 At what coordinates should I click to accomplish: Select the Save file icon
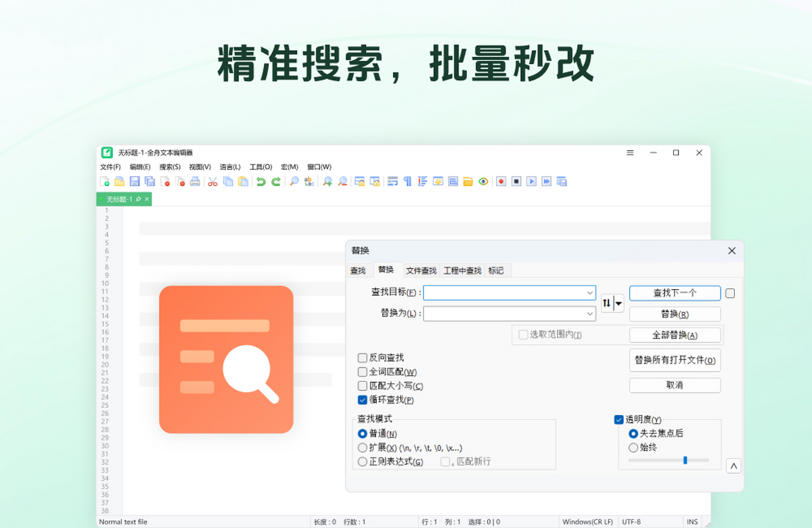click(x=134, y=181)
